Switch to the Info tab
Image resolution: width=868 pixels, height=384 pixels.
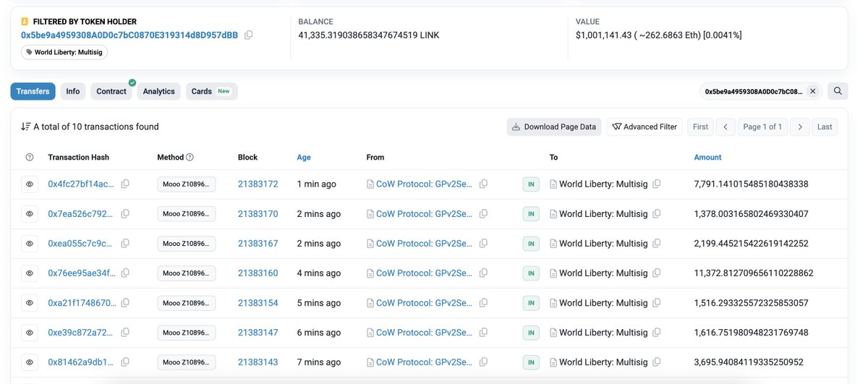73,91
